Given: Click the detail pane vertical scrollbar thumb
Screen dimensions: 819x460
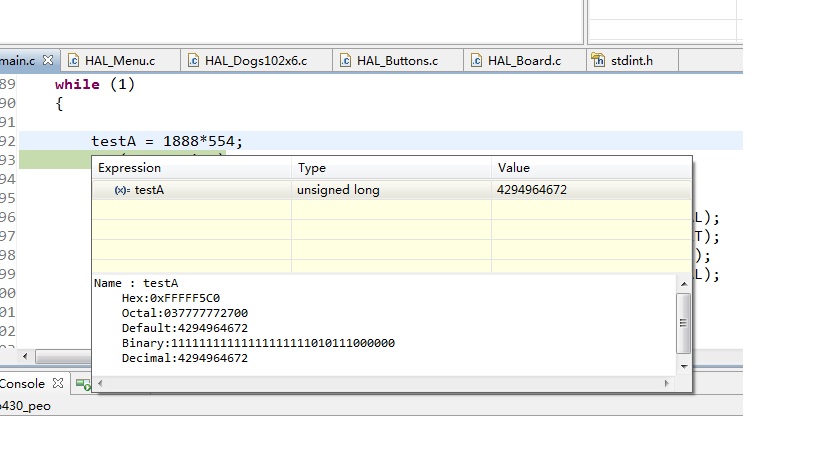Looking at the screenshot, I should pos(683,323).
